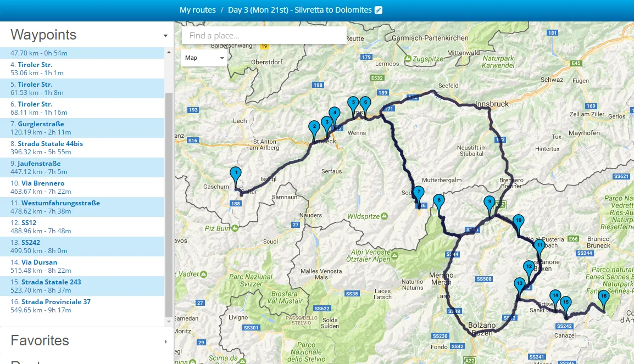
Task: Open the Map type dropdown
Action: (204, 58)
